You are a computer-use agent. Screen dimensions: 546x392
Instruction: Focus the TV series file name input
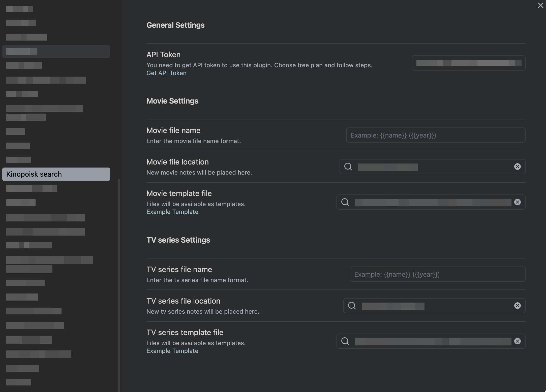[437, 274]
